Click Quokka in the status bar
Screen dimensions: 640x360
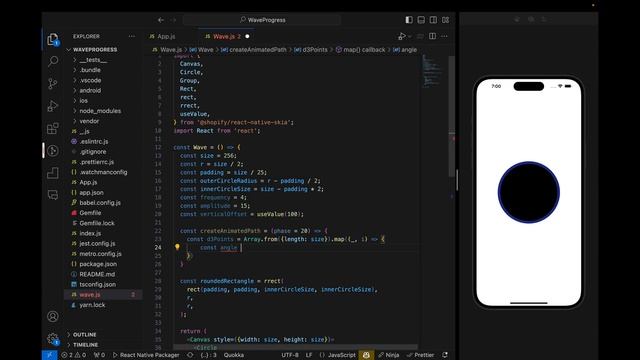coord(233,355)
